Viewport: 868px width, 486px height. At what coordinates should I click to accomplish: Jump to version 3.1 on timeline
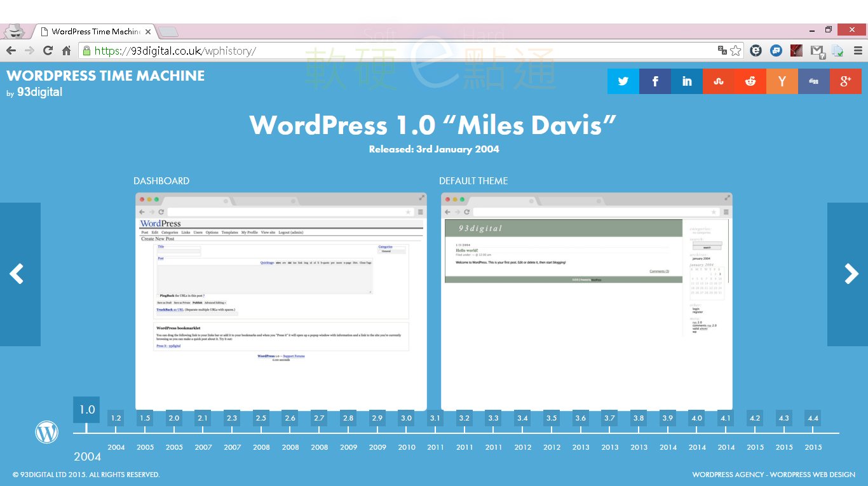pyautogui.click(x=435, y=418)
